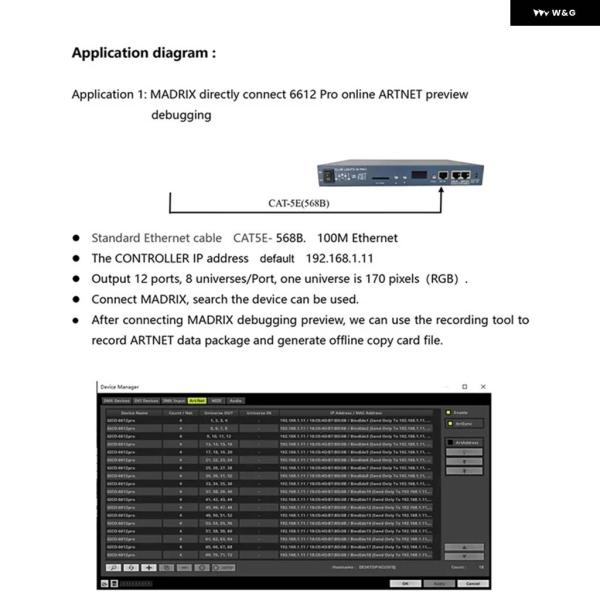Click first stepper button below ArtAddress
The width and height of the screenshot is (600, 600).
[x=463, y=451]
